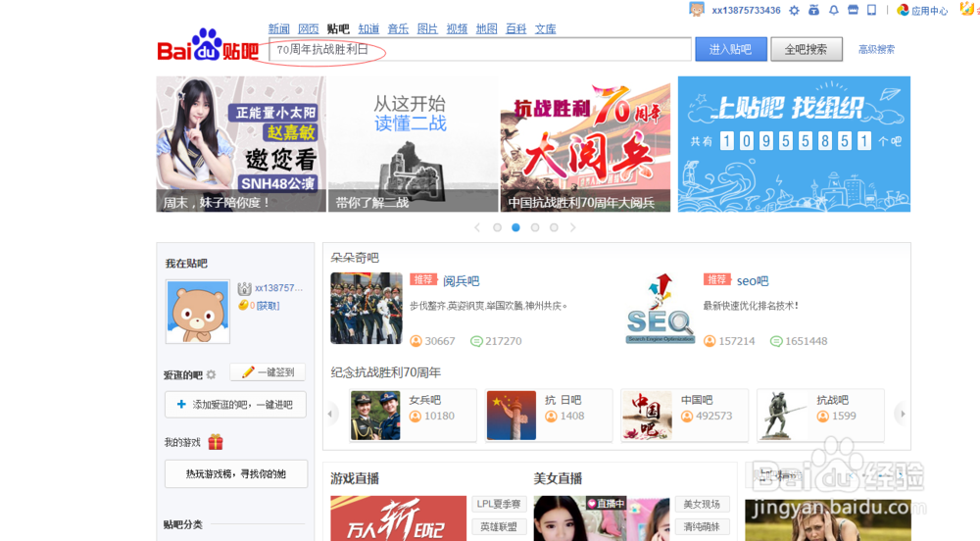980x541 pixels.
Task: Select the first carousel dot
Action: (x=497, y=228)
